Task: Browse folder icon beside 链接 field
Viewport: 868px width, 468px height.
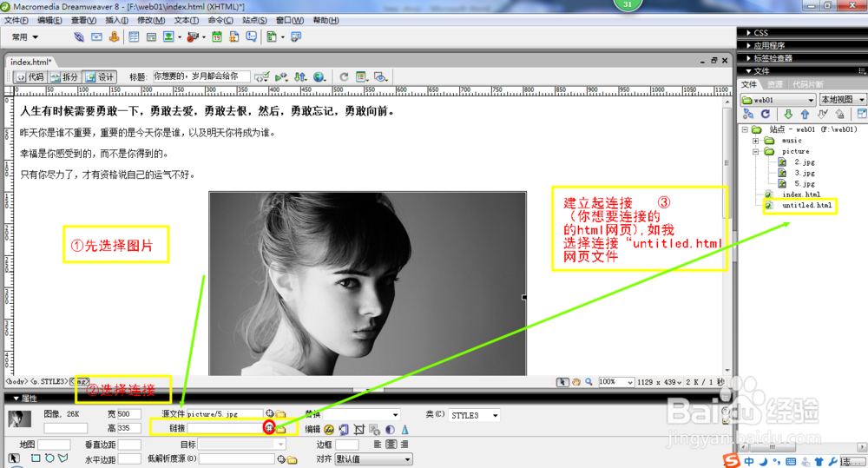Action: [281, 429]
